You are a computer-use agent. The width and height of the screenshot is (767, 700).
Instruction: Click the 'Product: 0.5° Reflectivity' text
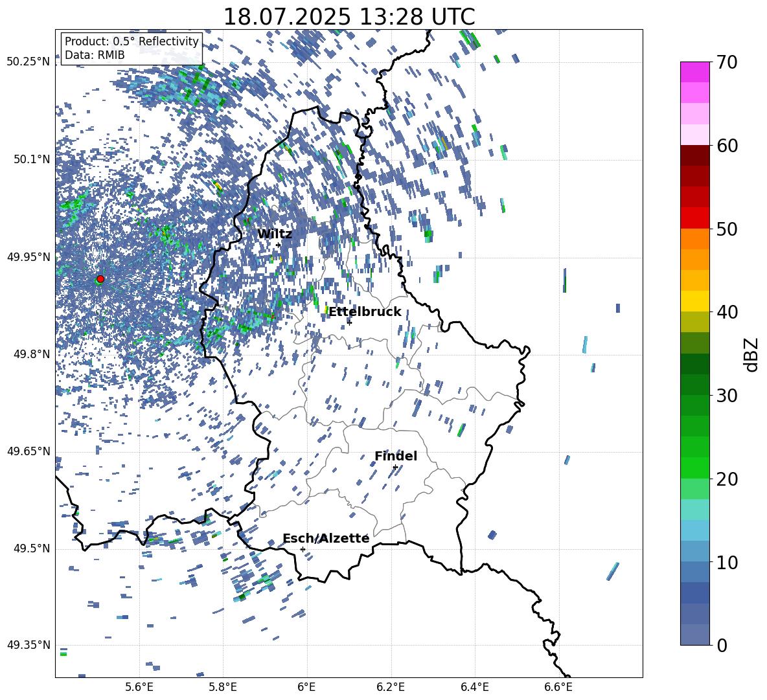[x=132, y=41]
